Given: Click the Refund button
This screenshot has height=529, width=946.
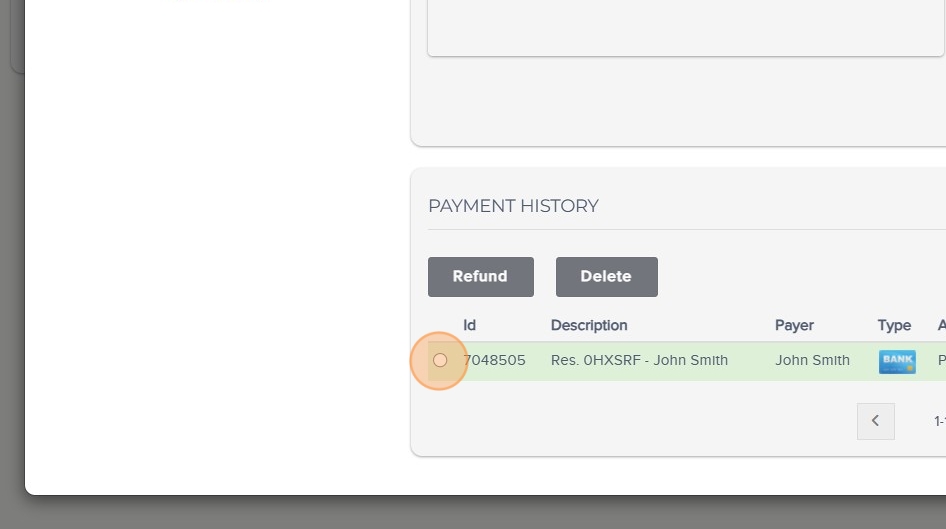Looking at the screenshot, I should (x=481, y=277).
